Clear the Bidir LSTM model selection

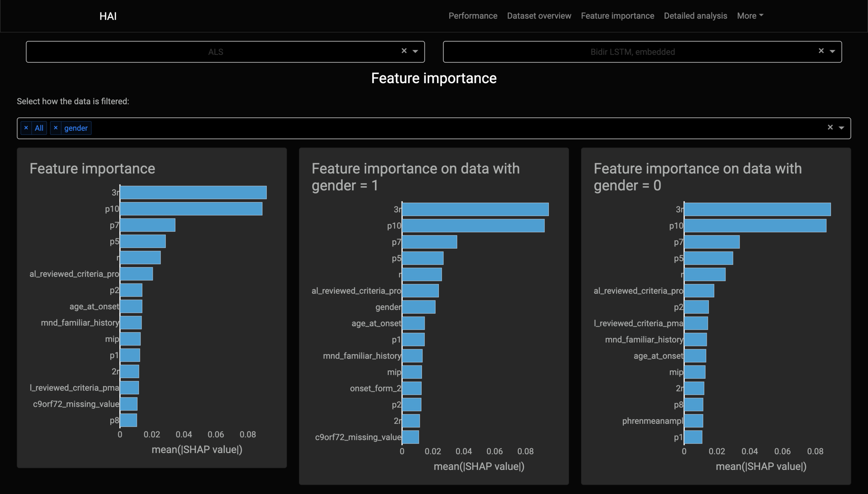[x=821, y=51]
